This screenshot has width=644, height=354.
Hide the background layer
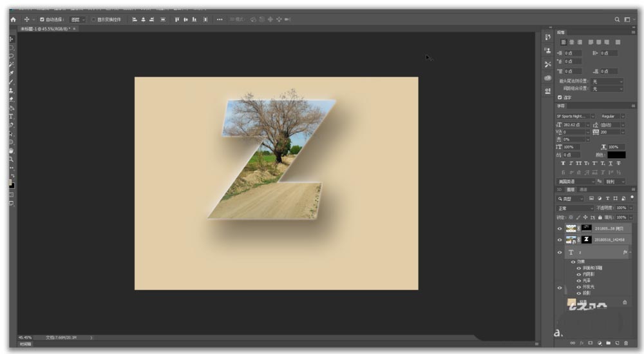[x=560, y=288]
